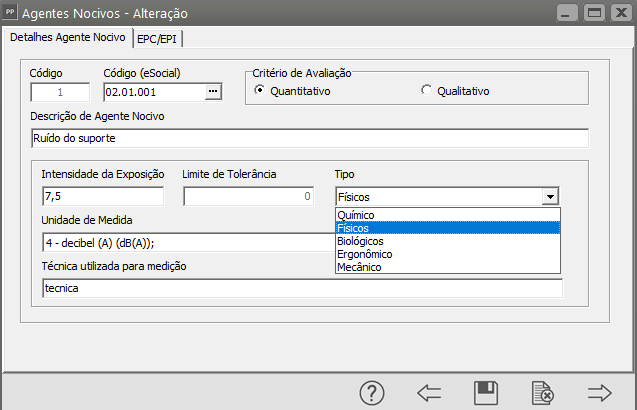Viewport: 637px width, 410px height.
Task: Click the Descrição de Agente Nocivo field
Action: click(309, 139)
